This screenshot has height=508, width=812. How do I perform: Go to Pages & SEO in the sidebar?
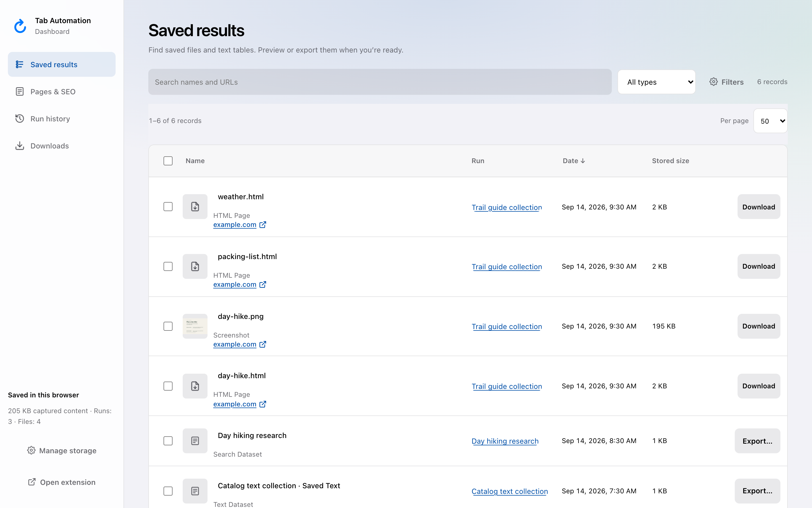[x=62, y=91]
